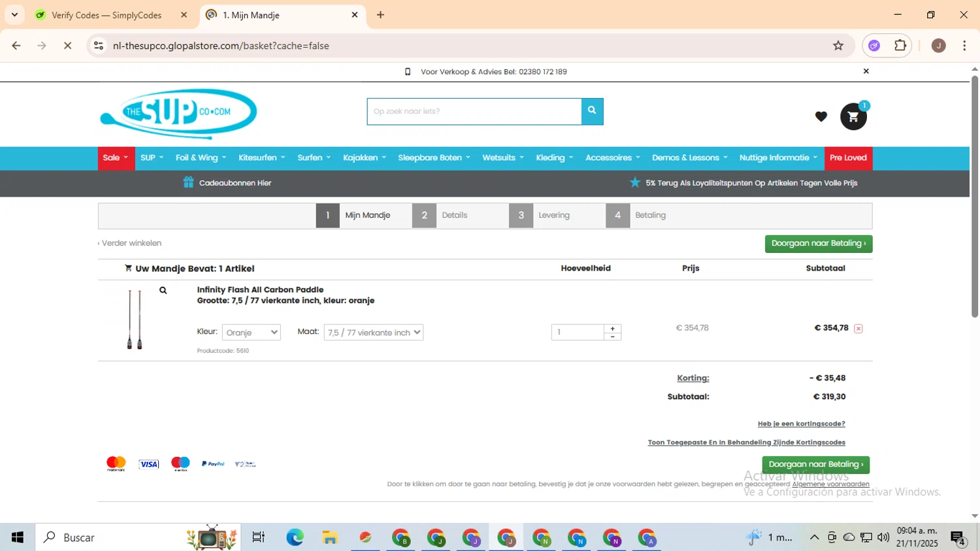Open the browser extensions puzzle icon

900,46
